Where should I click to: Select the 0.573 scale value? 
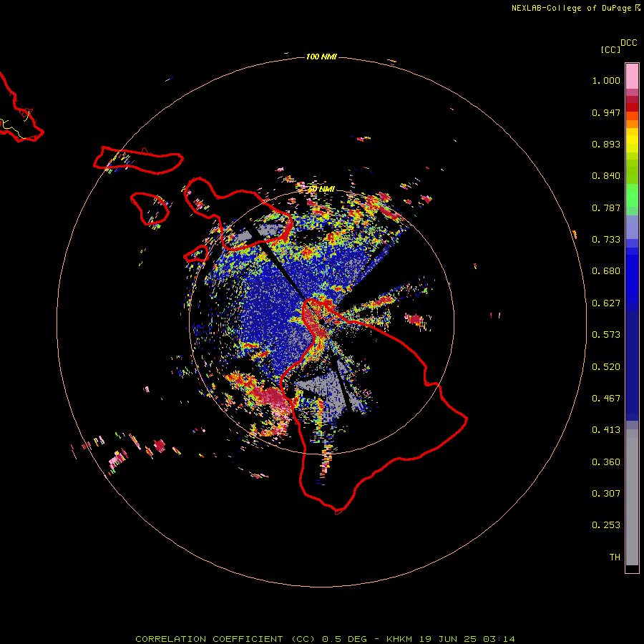point(606,335)
